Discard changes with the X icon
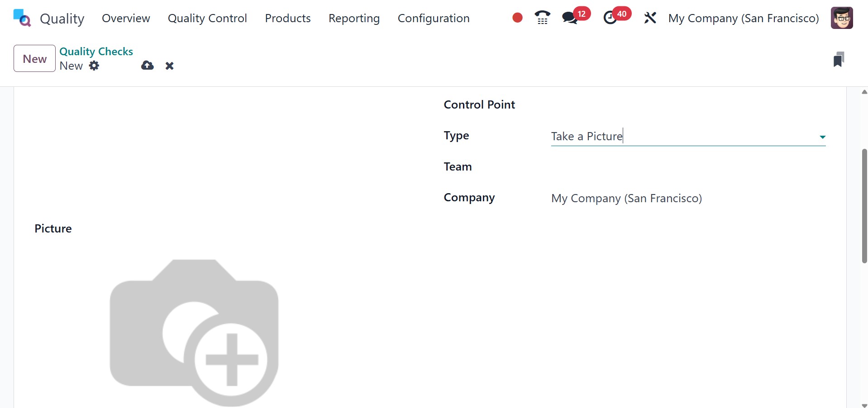 click(170, 66)
